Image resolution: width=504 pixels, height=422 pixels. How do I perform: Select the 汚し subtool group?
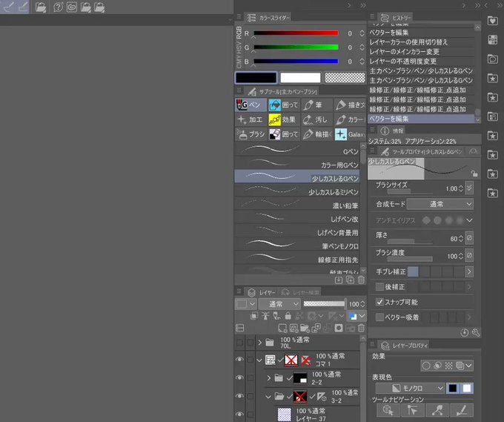[316, 119]
